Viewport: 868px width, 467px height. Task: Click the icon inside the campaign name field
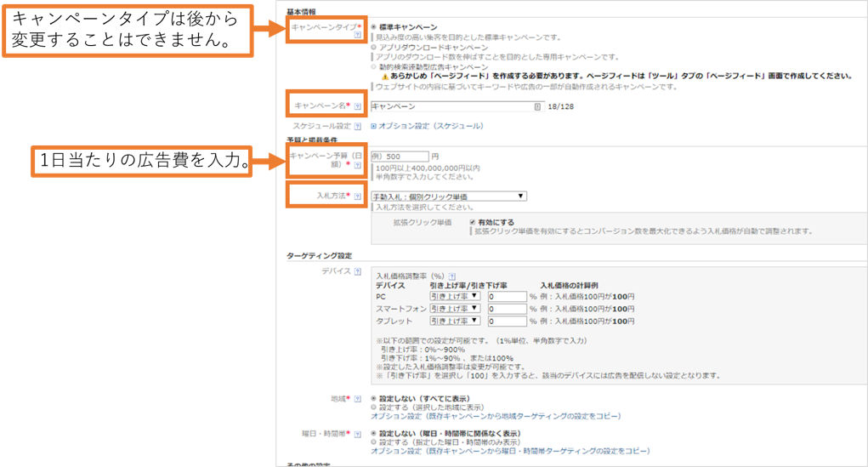[x=537, y=106]
